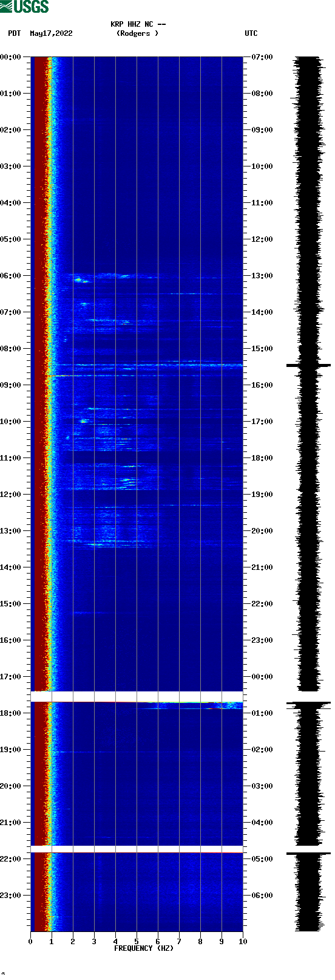Image resolution: width=335 pixels, height=980 pixels.
Task: Select the 01:00 tick label on PDT axis
Action: [11, 94]
